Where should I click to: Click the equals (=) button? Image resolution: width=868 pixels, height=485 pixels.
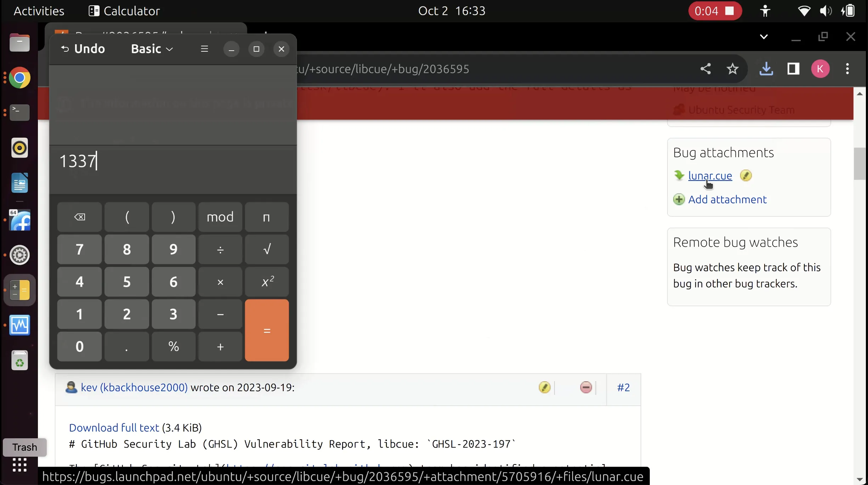(267, 330)
